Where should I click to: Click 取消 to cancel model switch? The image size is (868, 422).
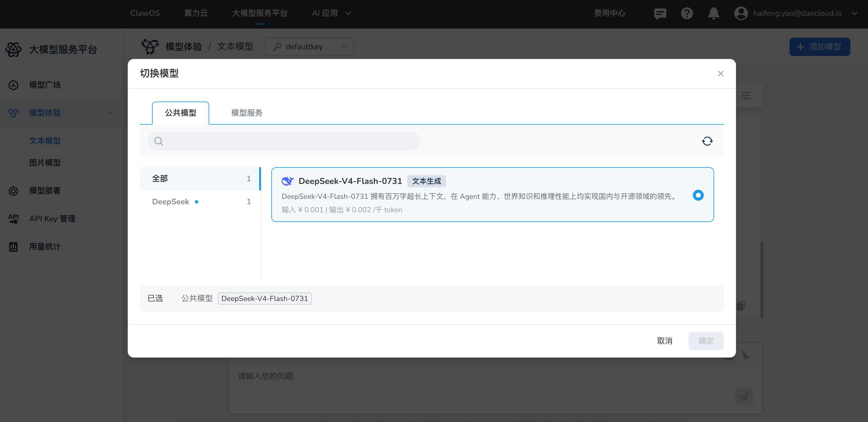(665, 341)
